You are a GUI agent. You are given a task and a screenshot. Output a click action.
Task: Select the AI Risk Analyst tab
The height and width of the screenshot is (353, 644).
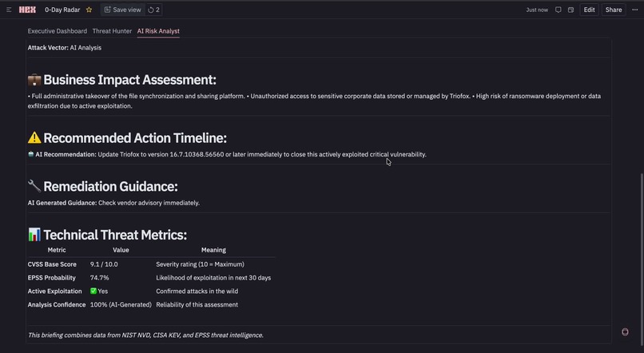click(158, 31)
